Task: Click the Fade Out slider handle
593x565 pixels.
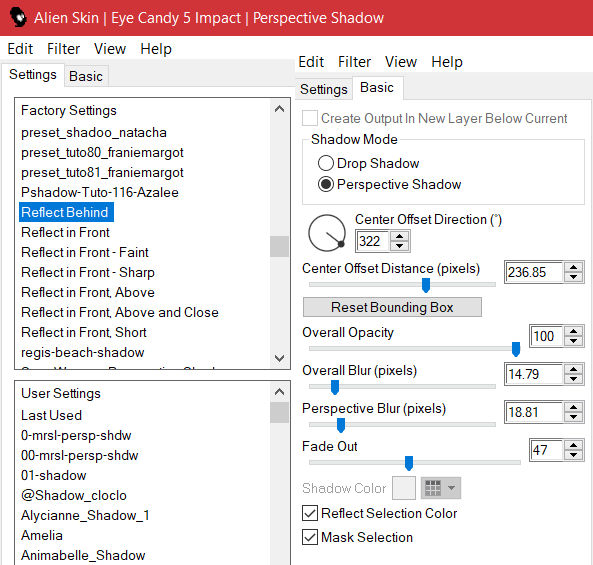Action: click(409, 463)
